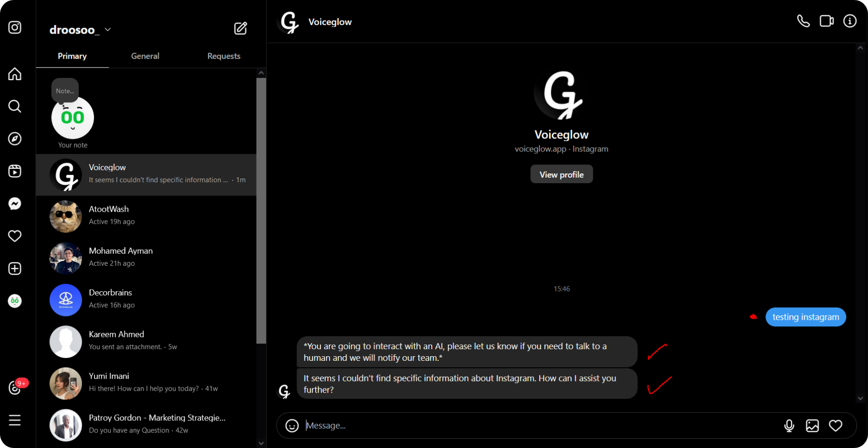The height and width of the screenshot is (448, 868).
Task: Click the Note... bubble above your avatar
Action: 65,90
